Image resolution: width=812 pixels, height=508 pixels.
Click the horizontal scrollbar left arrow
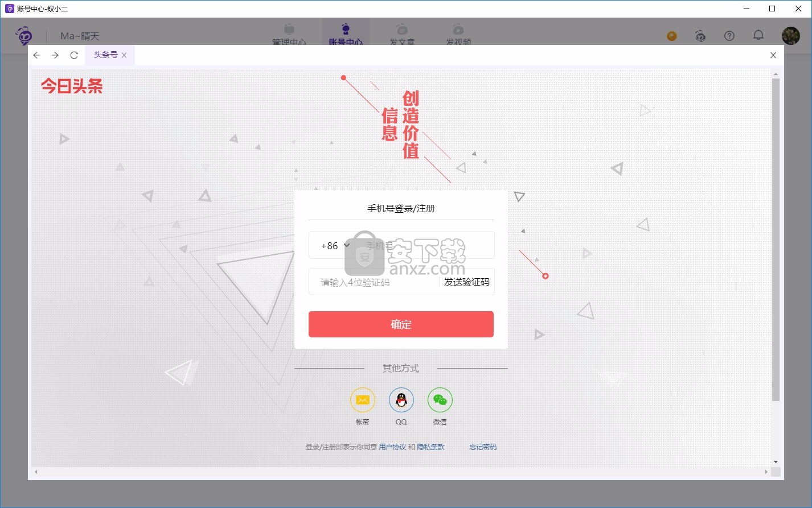[36, 472]
